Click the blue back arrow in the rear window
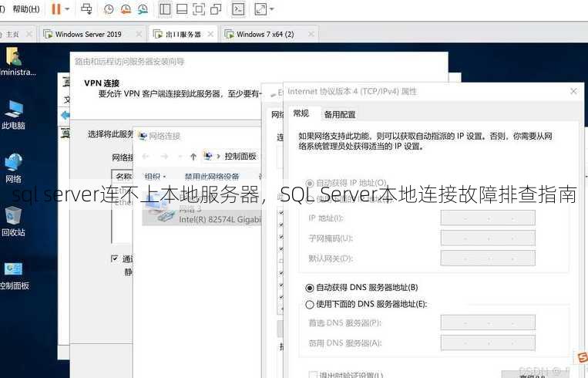 (66, 115)
